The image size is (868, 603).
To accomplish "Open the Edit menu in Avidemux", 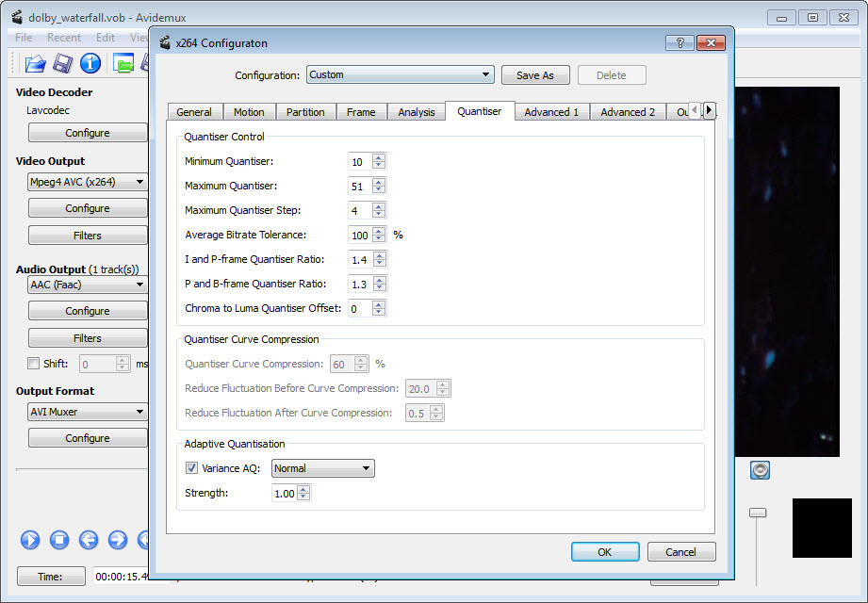I will [106, 37].
